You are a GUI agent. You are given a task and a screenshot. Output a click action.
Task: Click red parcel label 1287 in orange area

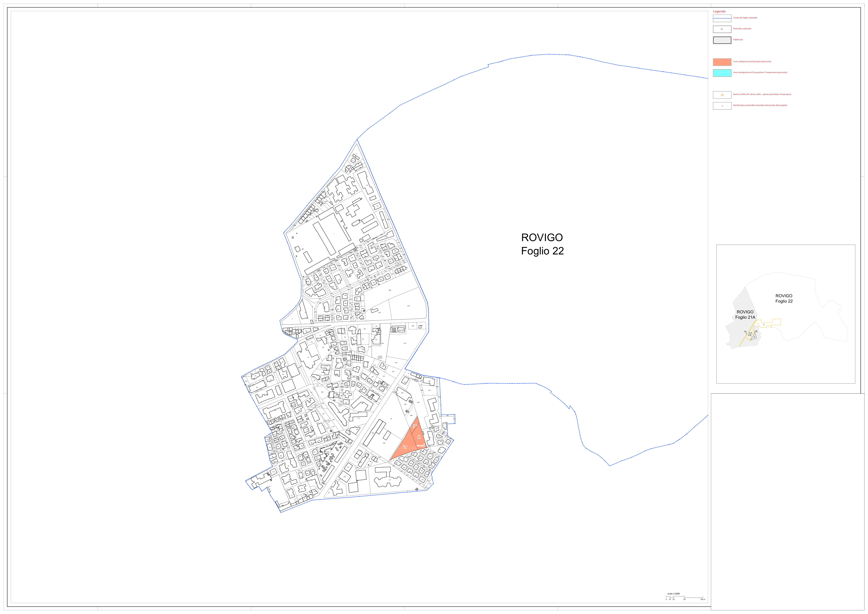415,425
